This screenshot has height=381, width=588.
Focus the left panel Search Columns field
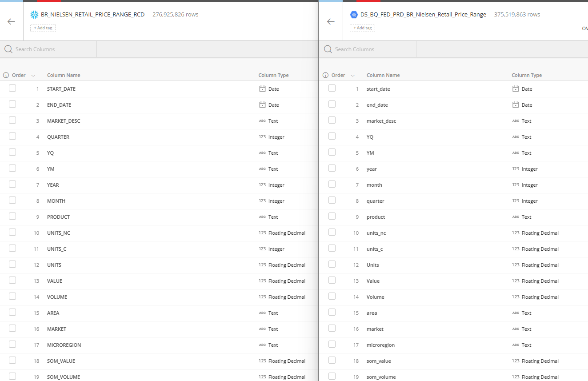(x=48, y=49)
